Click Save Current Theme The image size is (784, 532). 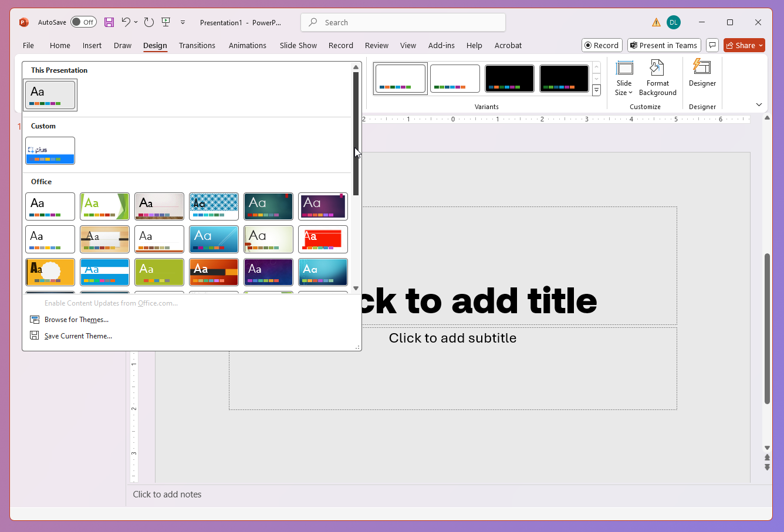click(78, 336)
